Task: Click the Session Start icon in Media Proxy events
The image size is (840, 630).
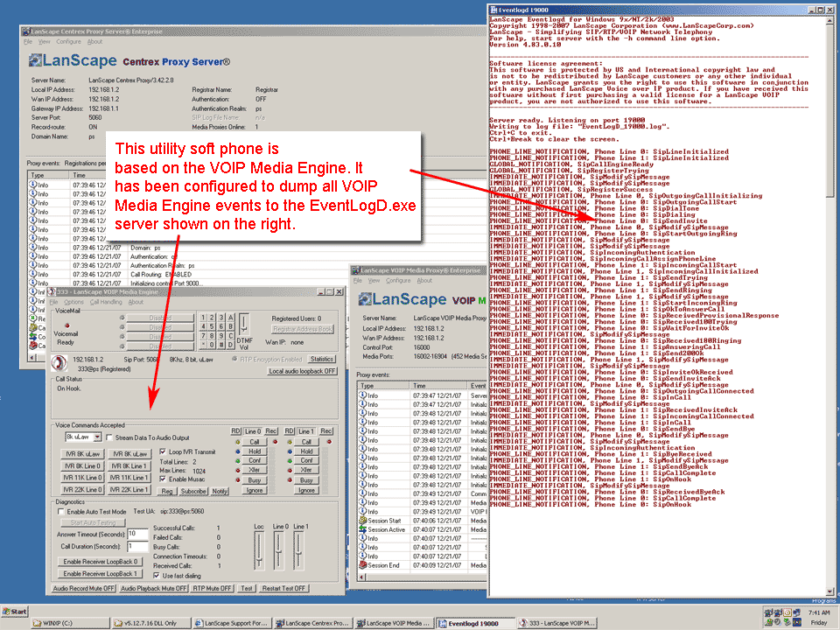Action: [x=362, y=520]
